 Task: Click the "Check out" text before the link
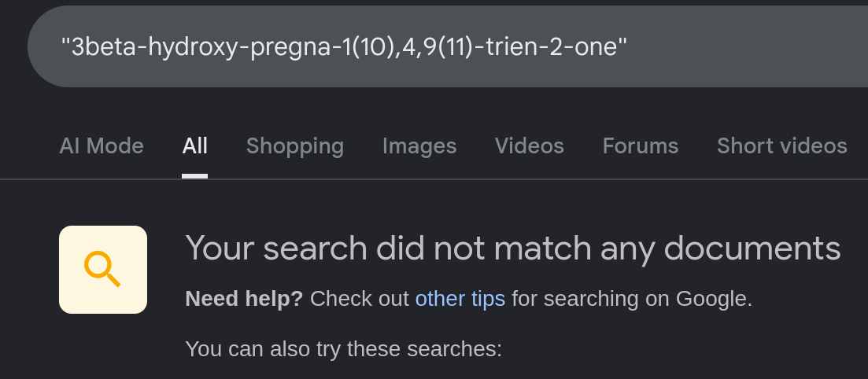(360, 299)
